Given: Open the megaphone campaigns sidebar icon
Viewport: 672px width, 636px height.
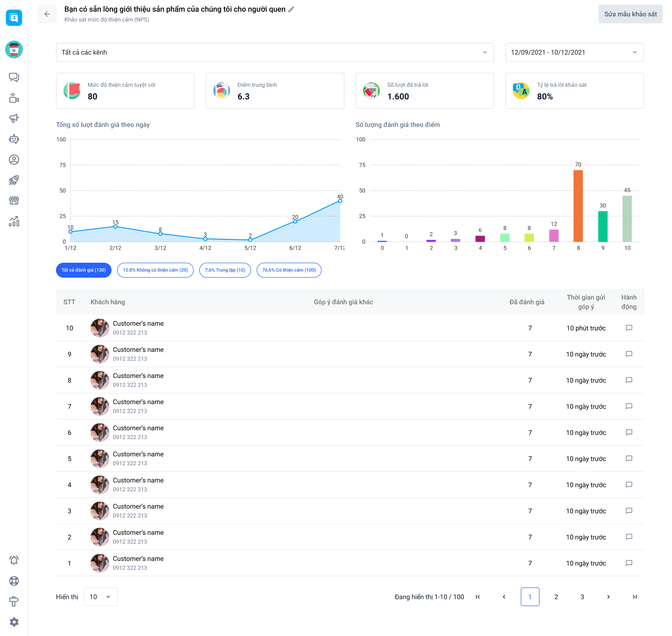Looking at the screenshot, I should point(14,119).
